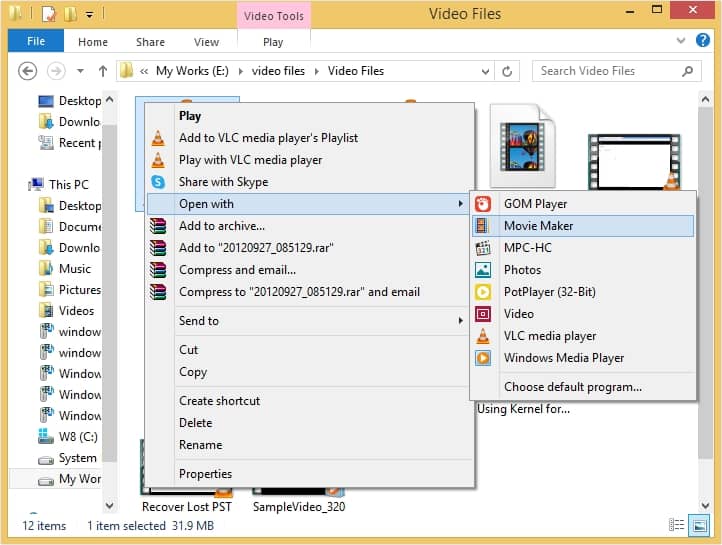Select Open with menu entry

[309, 204]
